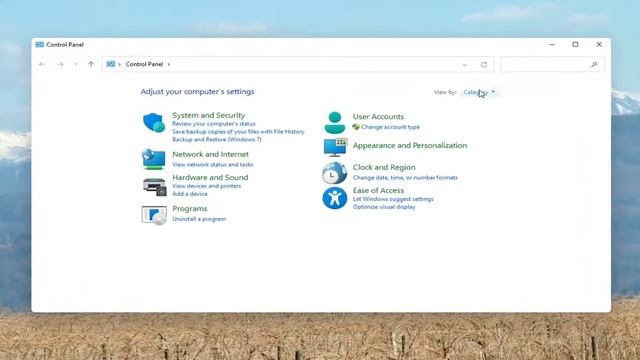Screen dimensions: 640x360
Task: Expand the recent locations dropdown arrow
Action: [76, 64]
